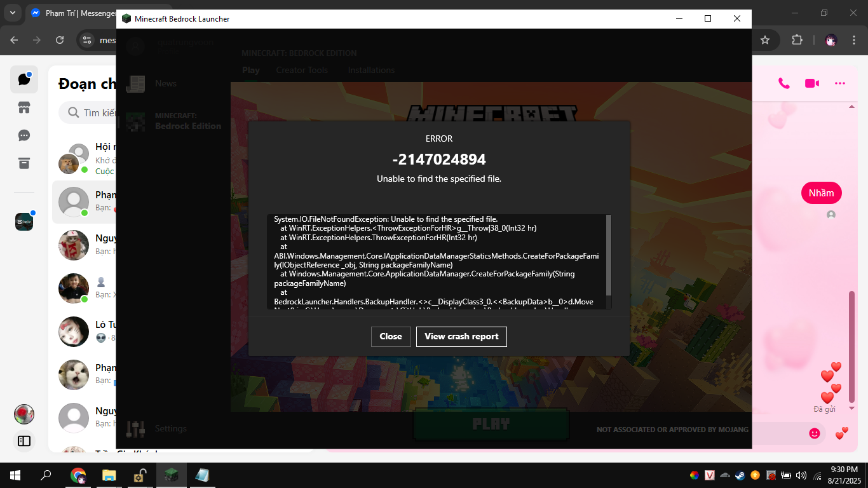The image size is (868, 488).
Task: Open Chats icon in Messenger sidebar
Action: click(24, 79)
